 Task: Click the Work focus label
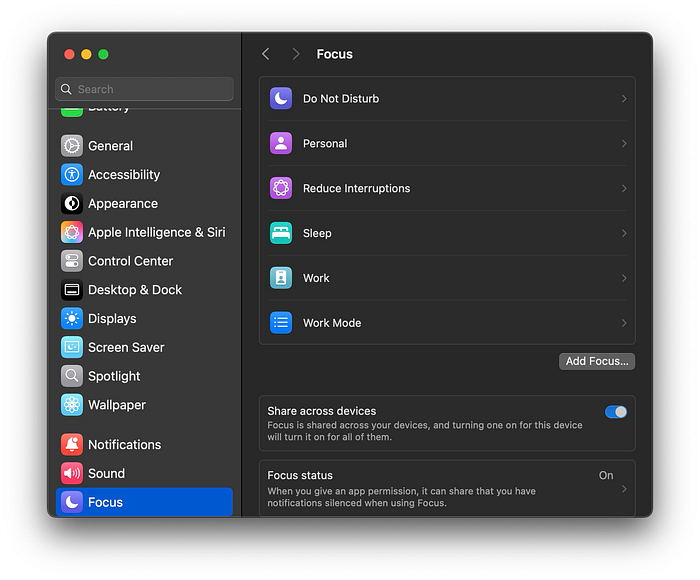316,278
